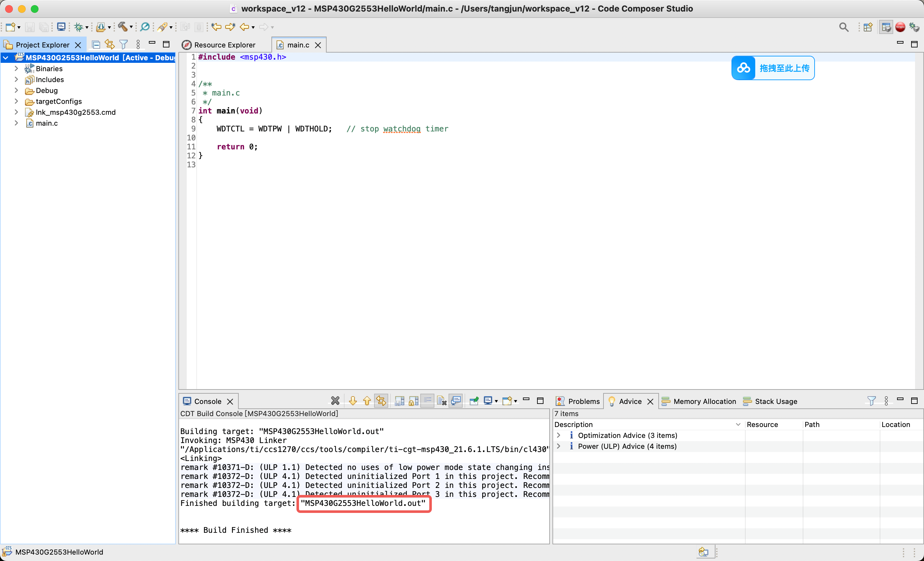
Task: Remove launch with console gray X icon
Action: pyautogui.click(x=335, y=401)
